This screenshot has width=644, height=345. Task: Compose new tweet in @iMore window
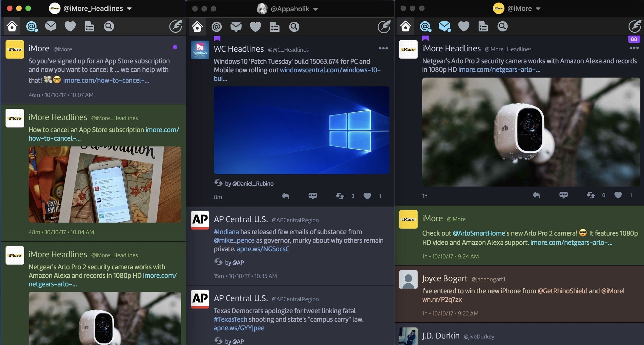point(635,26)
